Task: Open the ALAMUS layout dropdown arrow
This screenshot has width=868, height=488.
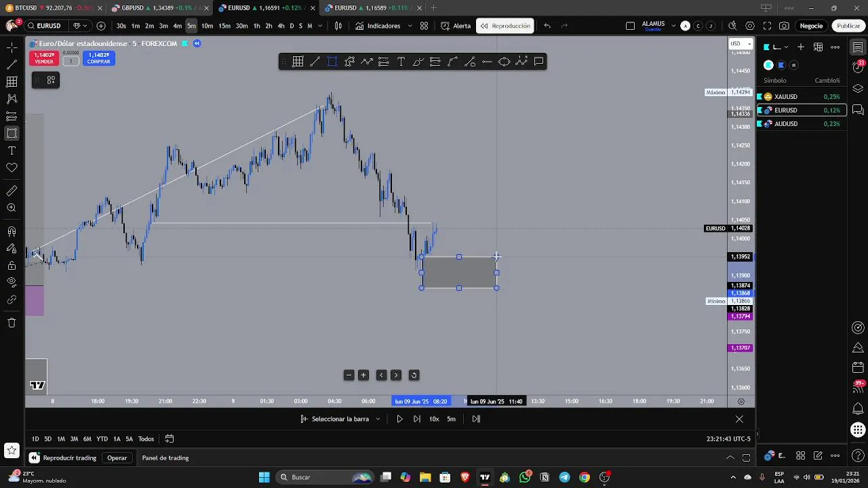Action: click(x=673, y=26)
